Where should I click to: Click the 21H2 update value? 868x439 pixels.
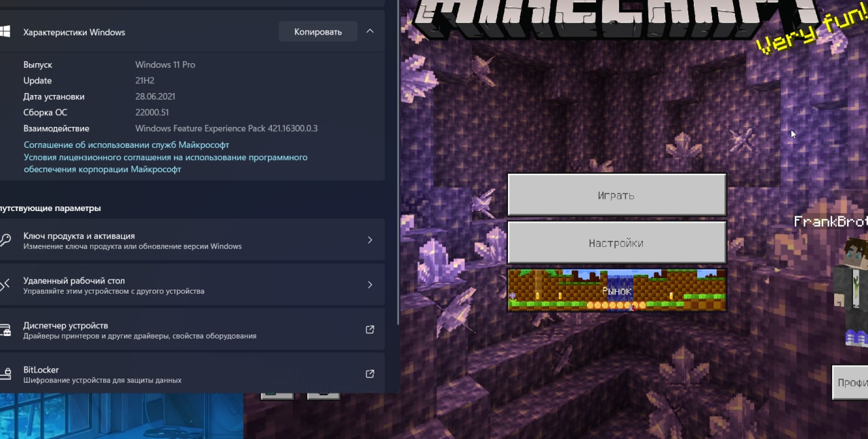tap(144, 81)
